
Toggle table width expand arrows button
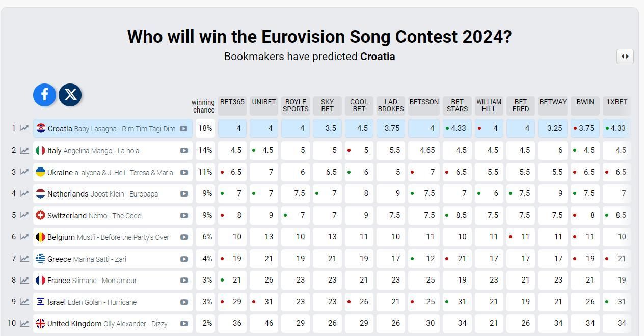point(625,57)
